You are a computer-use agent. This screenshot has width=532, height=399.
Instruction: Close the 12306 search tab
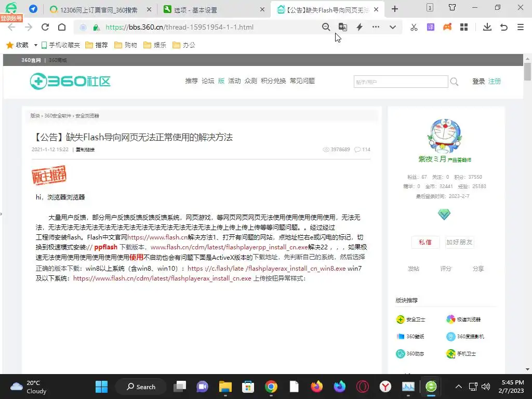(x=149, y=9)
